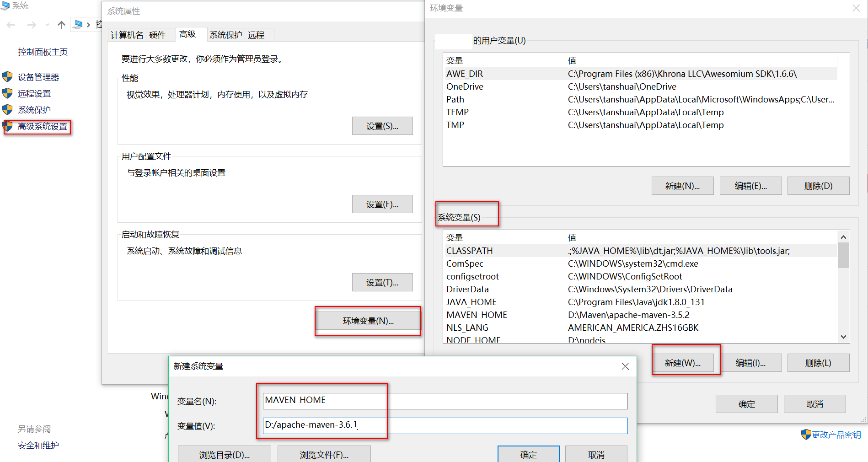Click the system variables scrollbar thumb
This screenshot has height=462, width=868.
[x=843, y=255]
